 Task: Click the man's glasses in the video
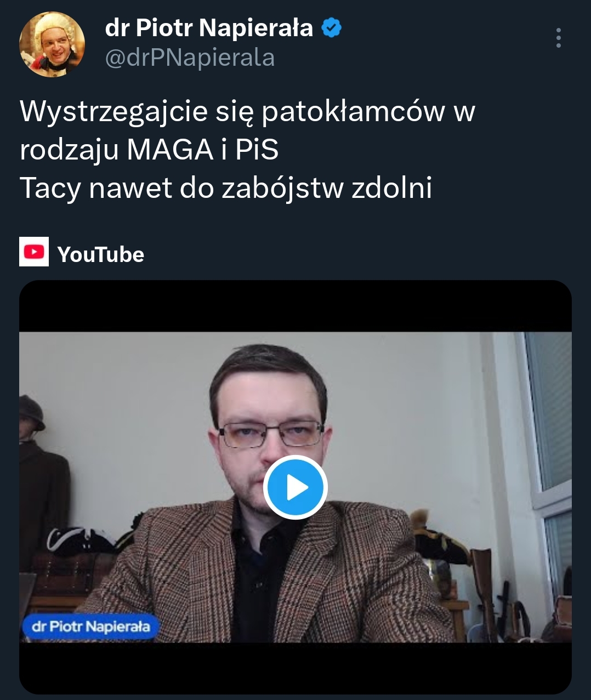pyautogui.click(x=270, y=435)
